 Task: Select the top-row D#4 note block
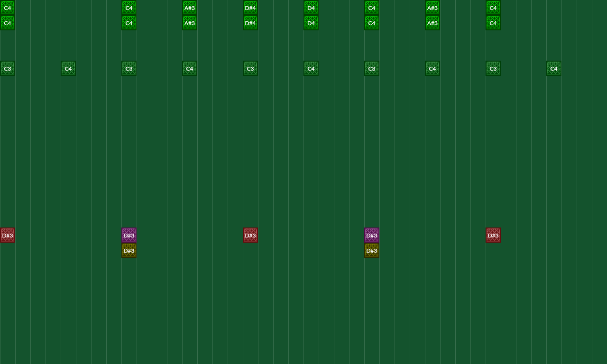(250, 8)
